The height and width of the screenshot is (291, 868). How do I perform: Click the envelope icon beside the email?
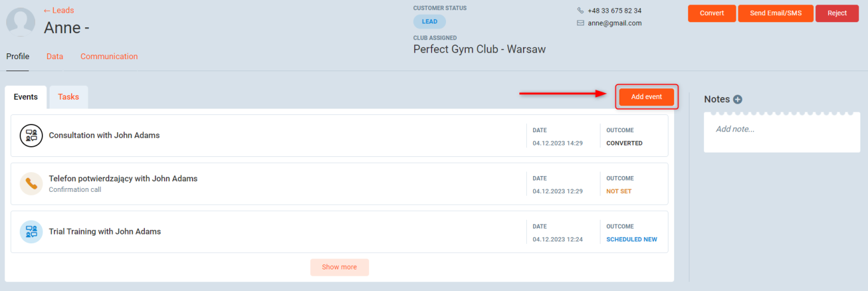pos(580,23)
